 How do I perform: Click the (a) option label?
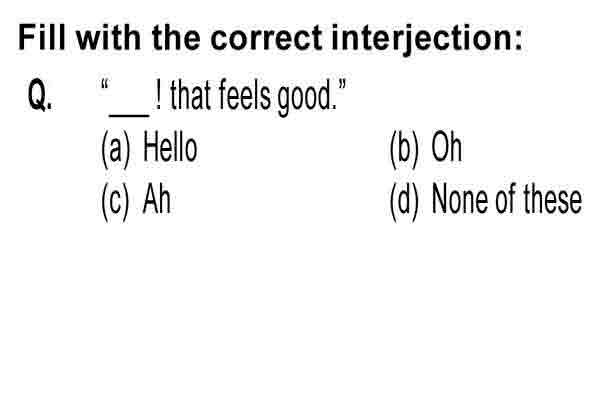coord(116,149)
